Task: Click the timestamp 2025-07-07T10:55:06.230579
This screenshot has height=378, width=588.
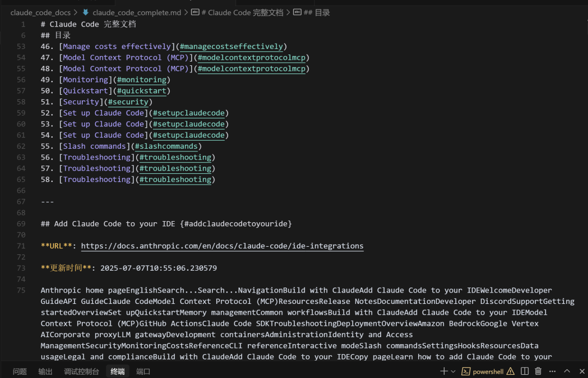Action: tap(158, 268)
